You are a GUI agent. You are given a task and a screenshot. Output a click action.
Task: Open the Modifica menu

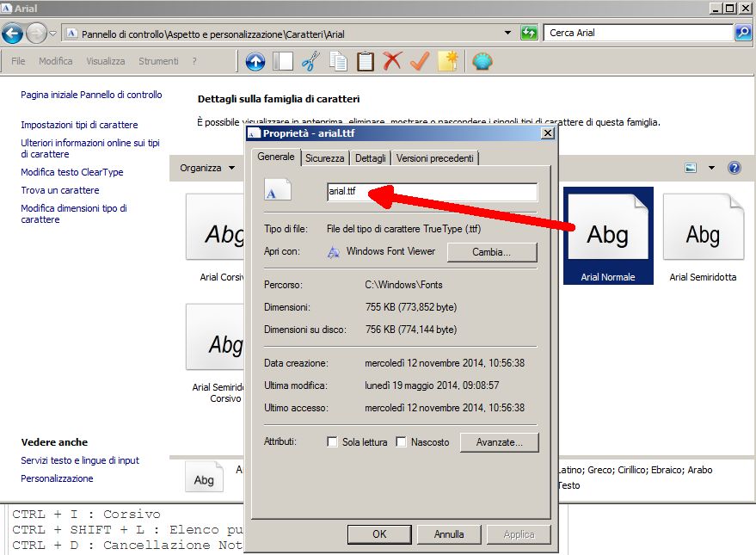[x=55, y=61]
